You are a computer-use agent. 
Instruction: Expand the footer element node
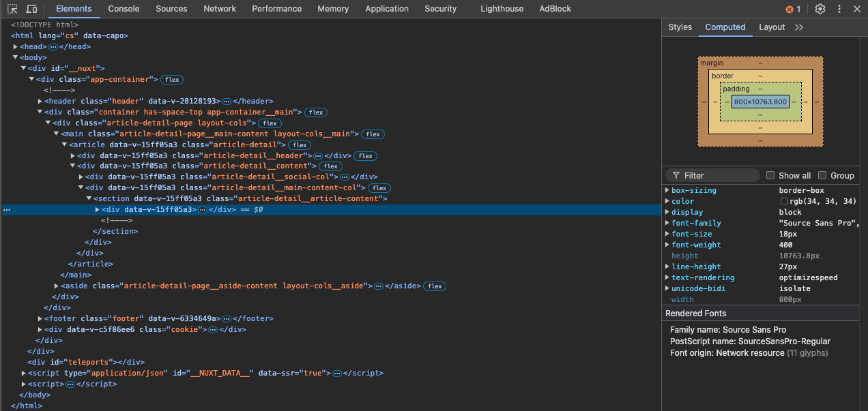point(40,319)
